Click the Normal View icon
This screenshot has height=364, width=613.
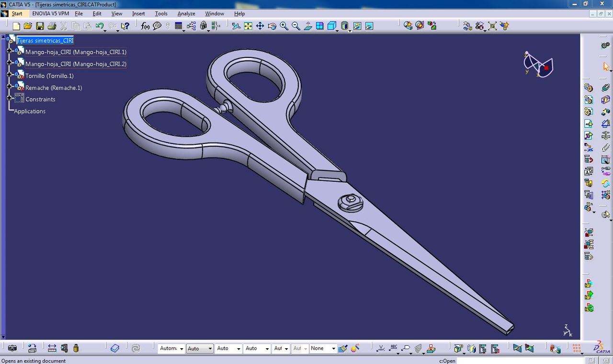(308, 26)
